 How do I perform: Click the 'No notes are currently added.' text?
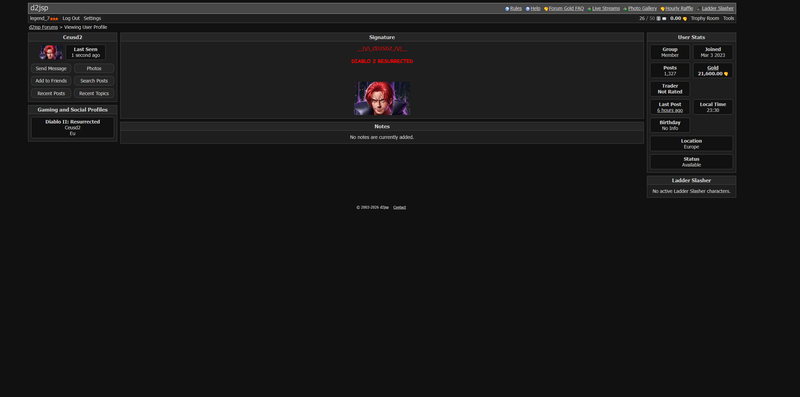pyautogui.click(x=382, y=137)
